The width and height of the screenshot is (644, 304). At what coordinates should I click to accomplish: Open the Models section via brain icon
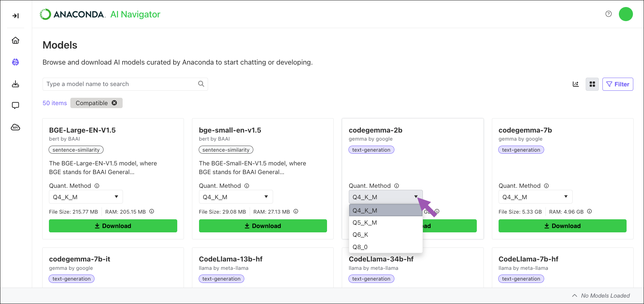[15, 62]
